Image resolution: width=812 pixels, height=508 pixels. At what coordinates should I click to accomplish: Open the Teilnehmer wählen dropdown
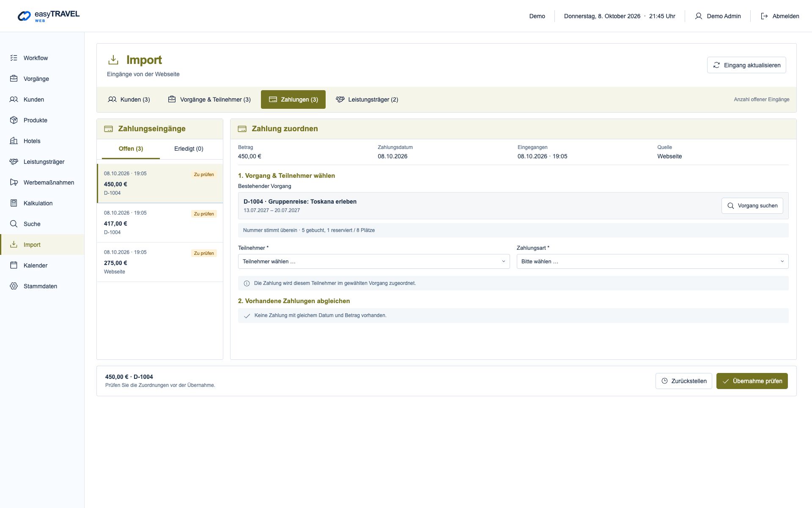[x=374, y=262]
